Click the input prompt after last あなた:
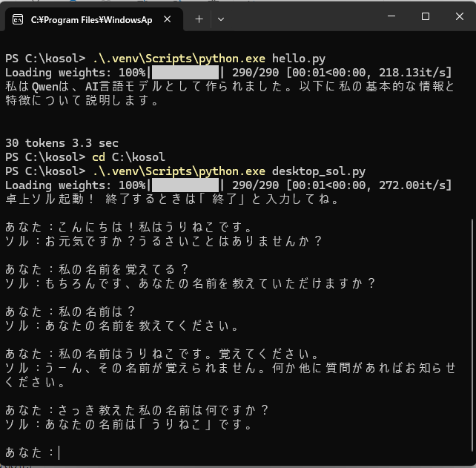The width and height of the screenshot is (476, 468). pyautogui.click(x=59, y=452)
